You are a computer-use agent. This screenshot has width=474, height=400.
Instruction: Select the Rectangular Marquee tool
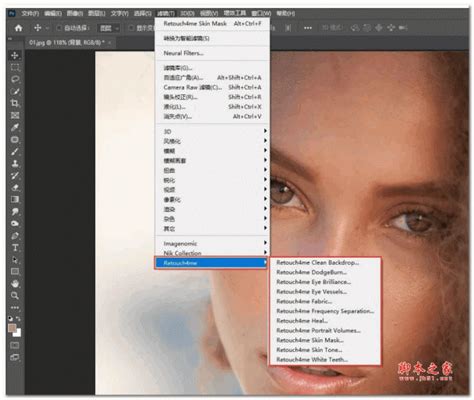pos(15,67)
